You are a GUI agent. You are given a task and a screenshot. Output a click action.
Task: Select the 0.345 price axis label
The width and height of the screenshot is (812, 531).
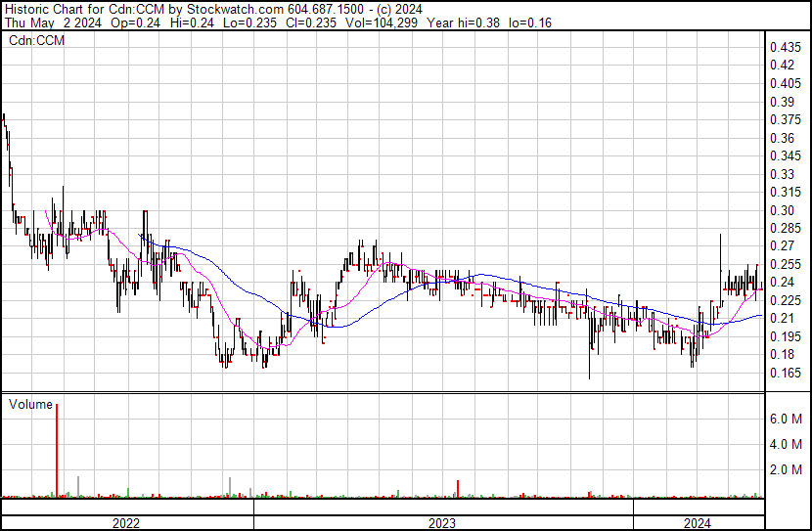[786, 155]
